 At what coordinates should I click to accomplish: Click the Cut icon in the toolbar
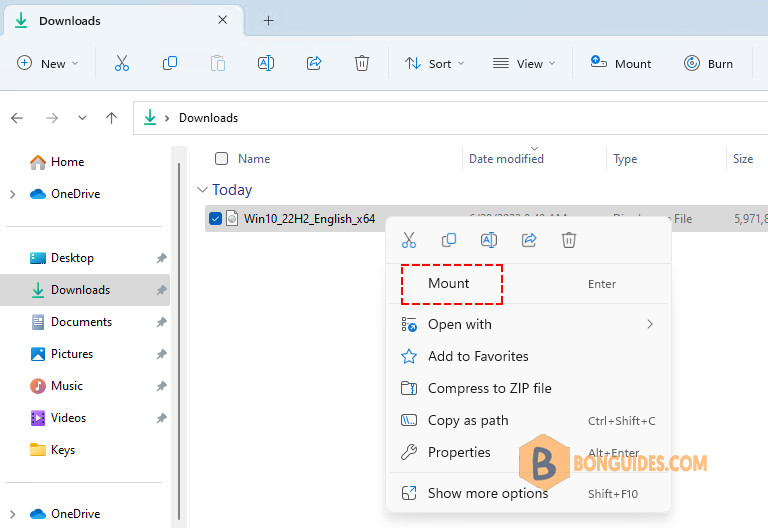click(121, 63)
